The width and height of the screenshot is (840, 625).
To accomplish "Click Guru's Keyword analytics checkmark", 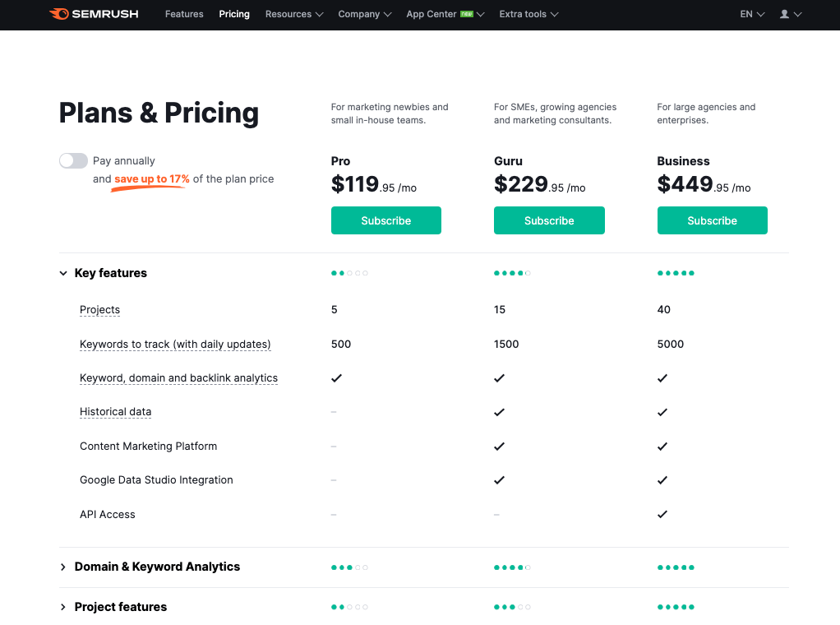I will pos(499,378).
